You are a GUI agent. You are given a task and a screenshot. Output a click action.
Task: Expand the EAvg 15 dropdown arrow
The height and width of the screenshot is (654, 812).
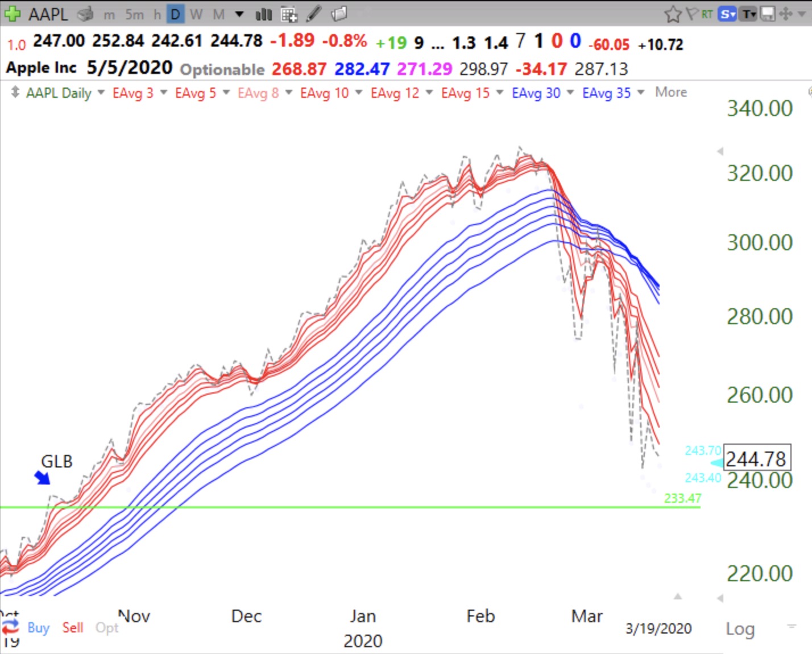[x=500, y=92]
